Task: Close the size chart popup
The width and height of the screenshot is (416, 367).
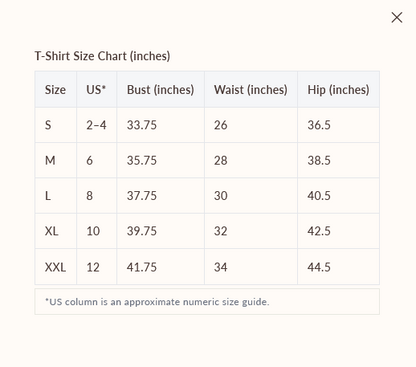Action: [397, 17]
